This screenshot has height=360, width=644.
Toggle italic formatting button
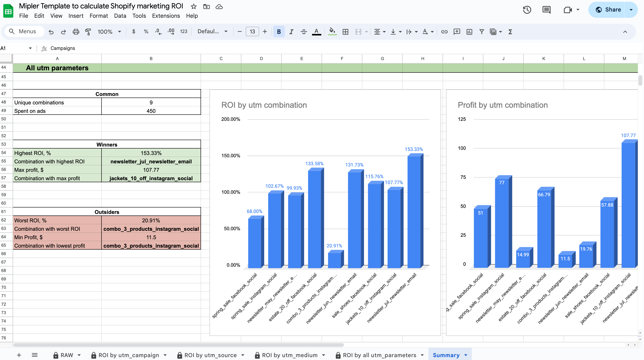click(291, 32)
